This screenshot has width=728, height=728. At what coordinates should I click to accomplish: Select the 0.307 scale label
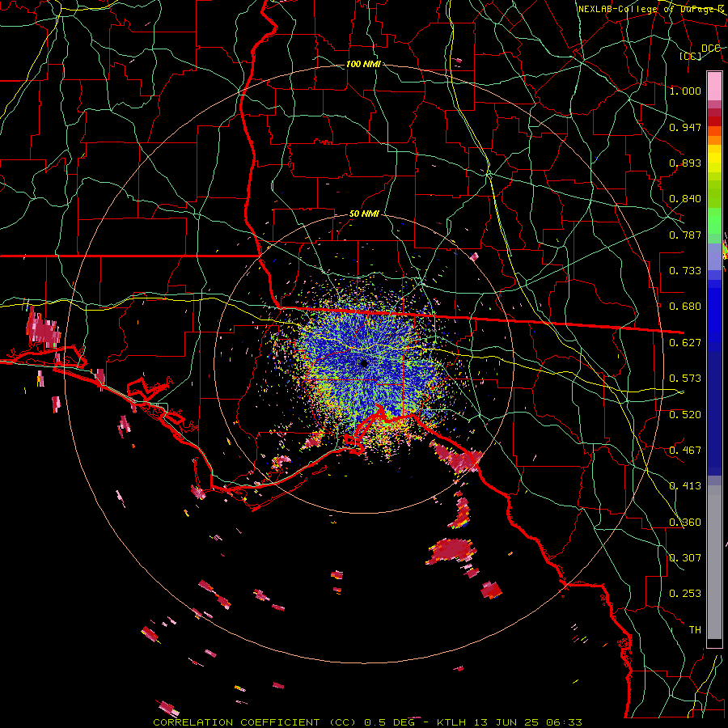click(685, 557)
